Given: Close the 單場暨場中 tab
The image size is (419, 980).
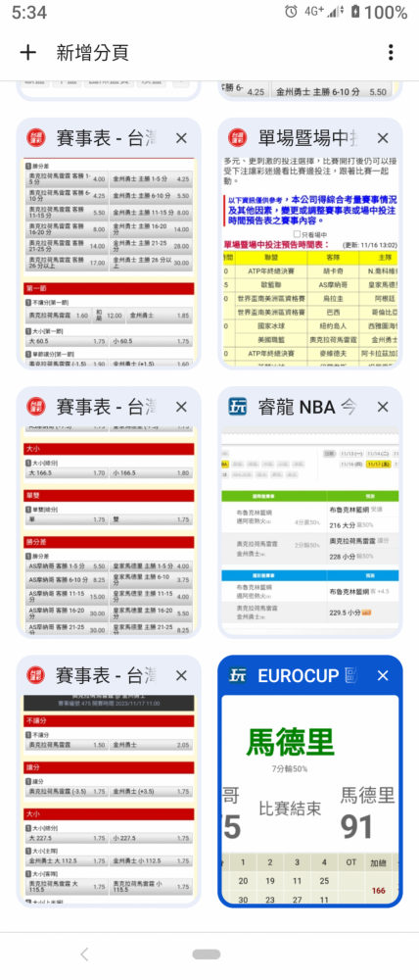Looking at the screenshot, I should tap(383, 138).
